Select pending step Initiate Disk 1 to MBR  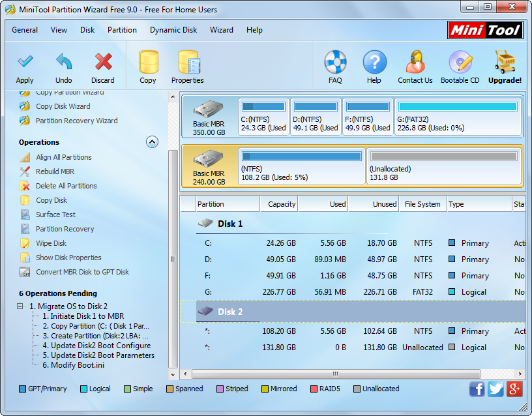click(x=83, y=316)
